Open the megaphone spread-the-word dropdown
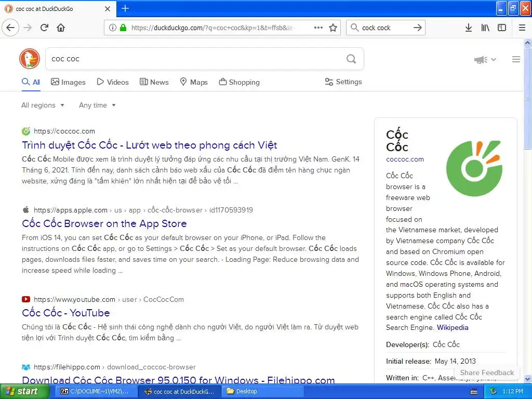532x399 pixels. 485,60
